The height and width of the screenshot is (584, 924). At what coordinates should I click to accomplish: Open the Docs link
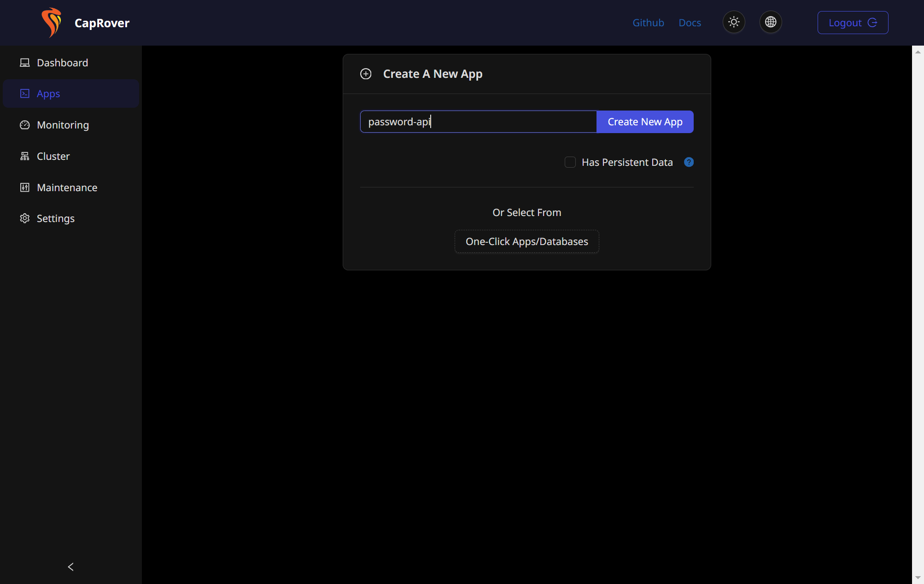pos(690,23)
